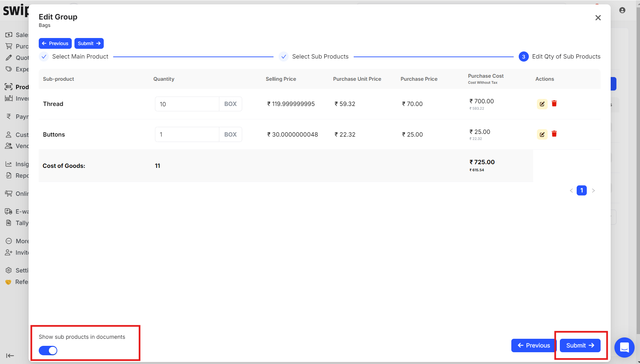Click the top Submit button
This screenshot has height=364, width=640.
pos(89,43)
